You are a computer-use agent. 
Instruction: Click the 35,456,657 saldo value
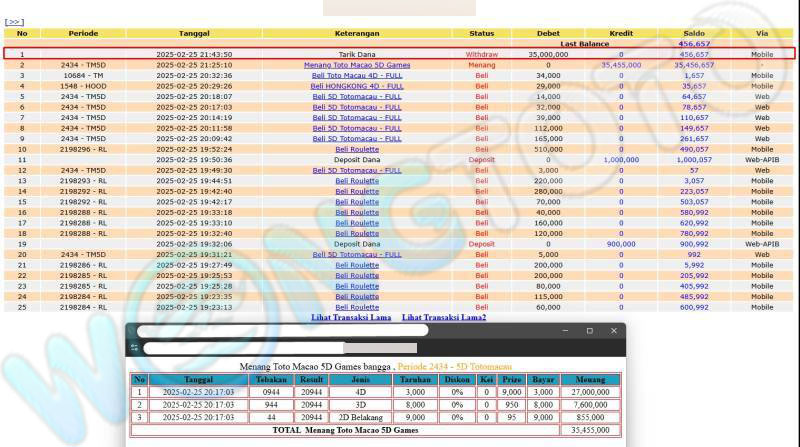point(694,65)
